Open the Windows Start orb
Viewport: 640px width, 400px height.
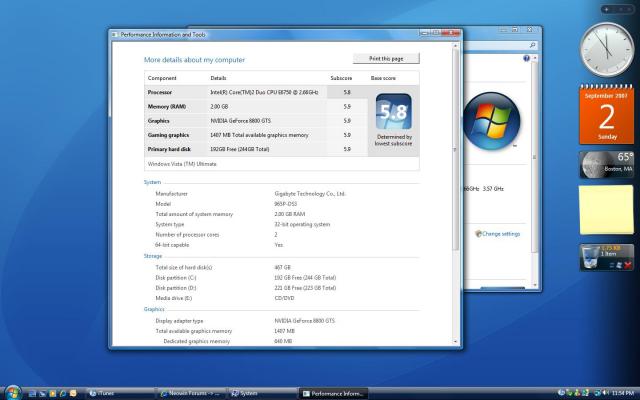13,393
